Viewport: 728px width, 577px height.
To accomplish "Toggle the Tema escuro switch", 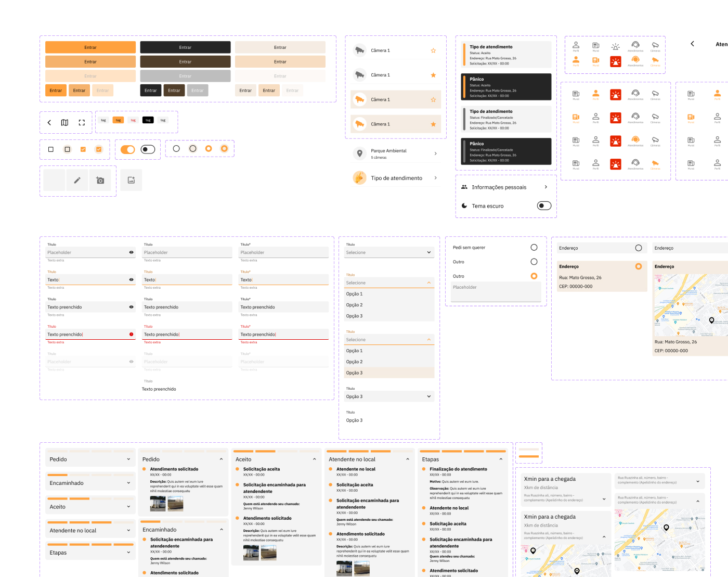I will [x=544, y=206].
